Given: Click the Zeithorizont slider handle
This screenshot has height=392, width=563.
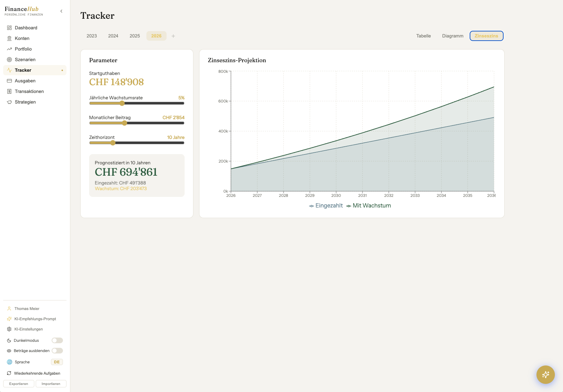Looking at the screenshot, I should (x=113, y=143).
